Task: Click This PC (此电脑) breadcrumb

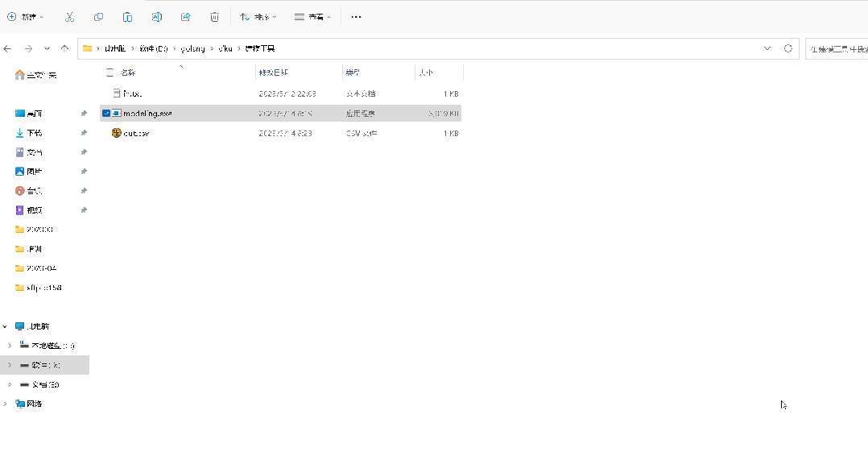Action: pos(115,48)
